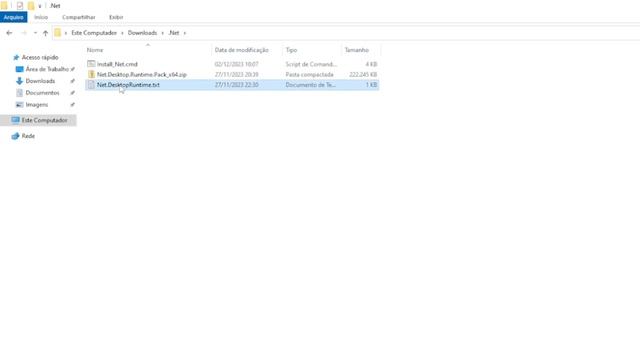Click the Net.DesktopRuntime.txt document icon
The height and width of the screenshot is (360, 640).
pyautogui.click(x=91, y=85)
